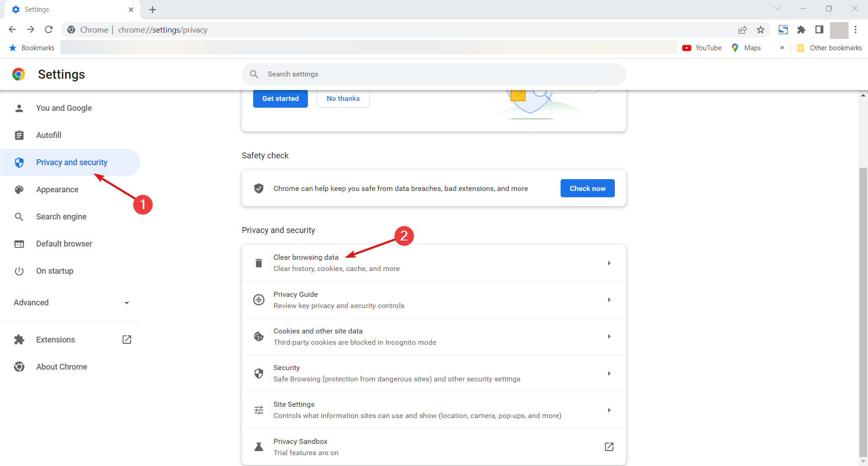Dismiss the prompt with No thanks

343,98
